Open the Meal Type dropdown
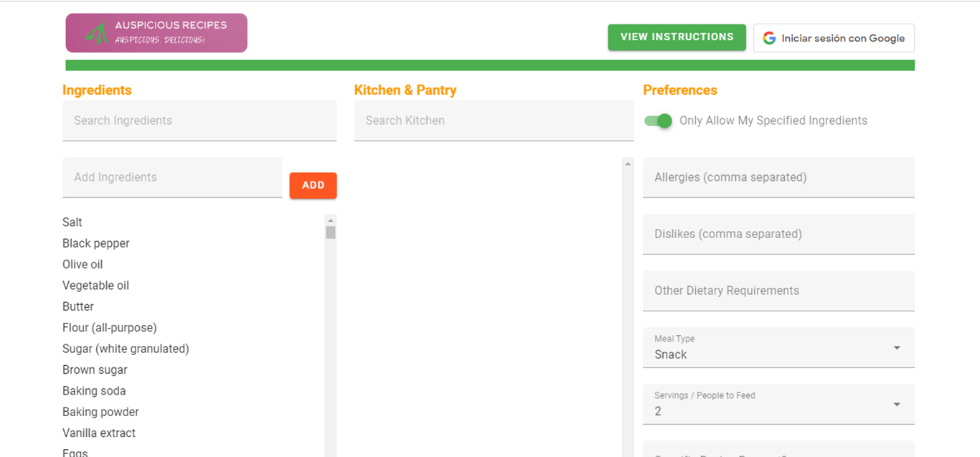The height and width of the screenshot is (457, 980). [778, 347]
